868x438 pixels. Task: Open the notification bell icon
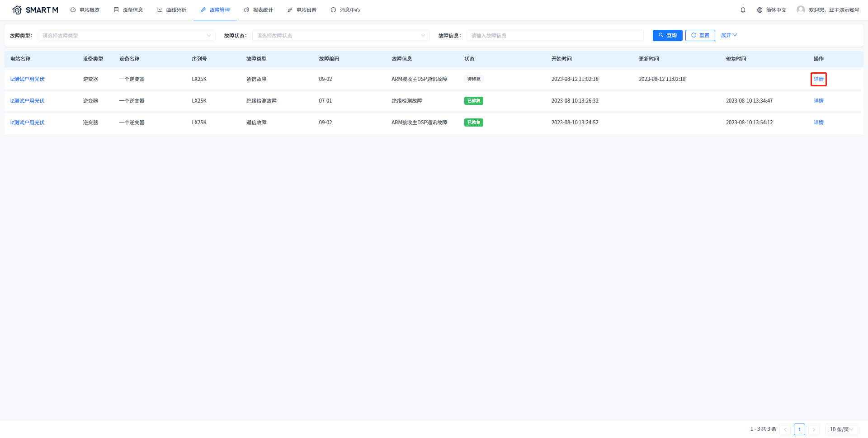(x=743, y=10)
